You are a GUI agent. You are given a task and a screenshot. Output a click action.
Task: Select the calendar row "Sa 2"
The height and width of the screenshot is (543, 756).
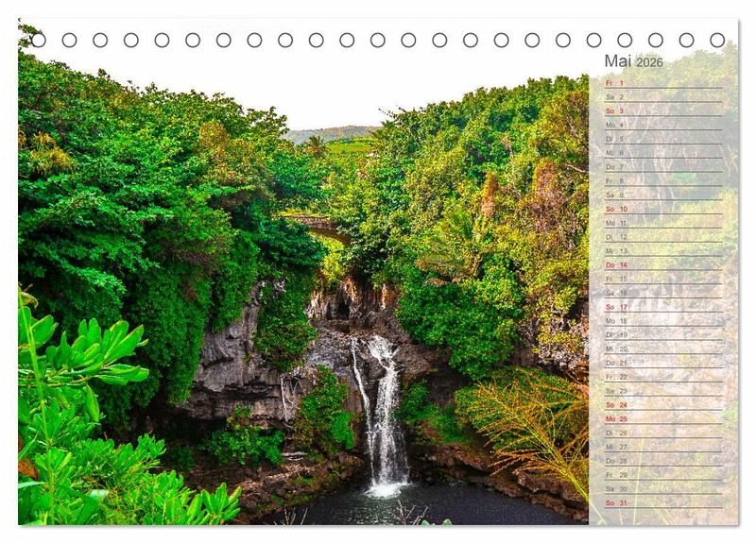point(663,97)
